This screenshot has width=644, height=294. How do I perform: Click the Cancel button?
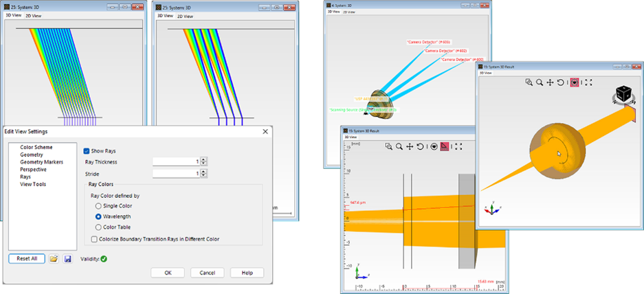pos(208,273)
